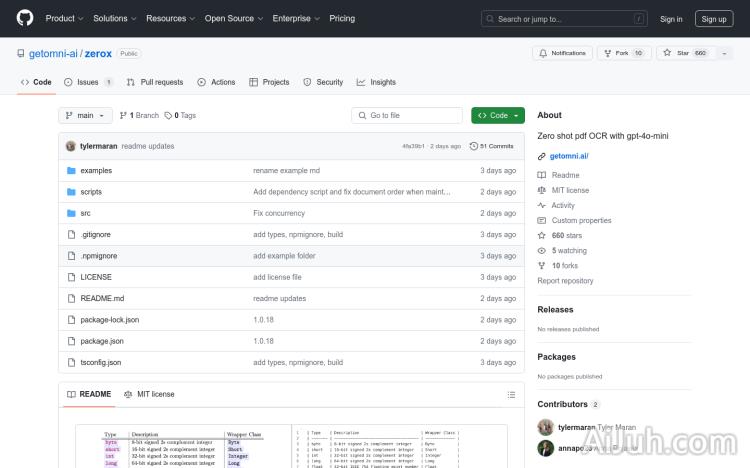750x468 pixels.
Task: Open the commit history showing 51 Commits
Action: 496,146
